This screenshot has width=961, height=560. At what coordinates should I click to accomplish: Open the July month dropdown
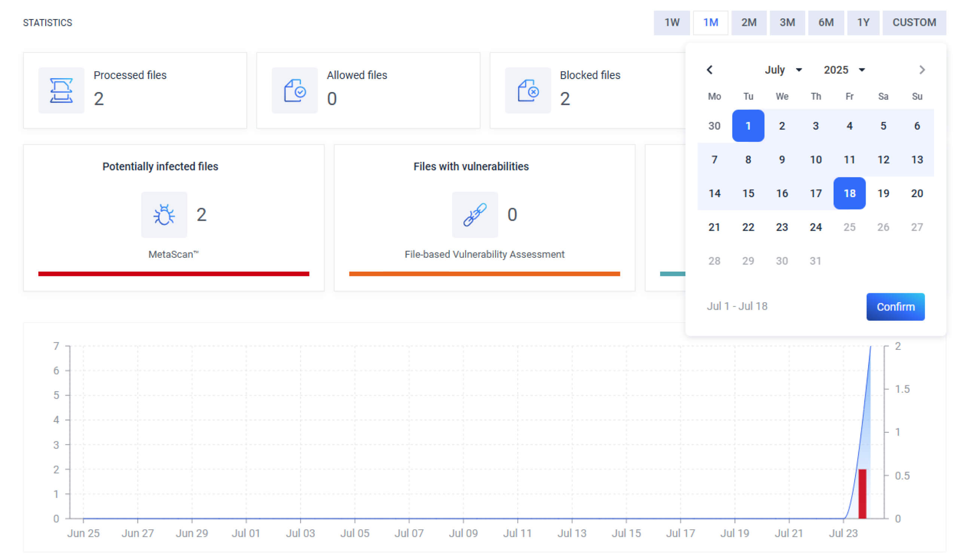(x=782, y=70)
